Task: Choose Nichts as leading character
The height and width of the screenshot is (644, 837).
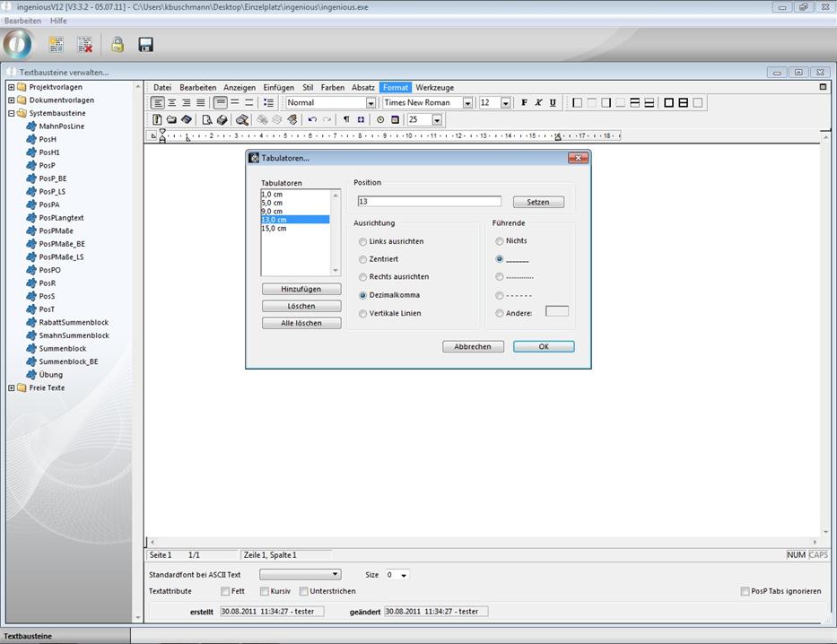Action: (x=500, y=241)
